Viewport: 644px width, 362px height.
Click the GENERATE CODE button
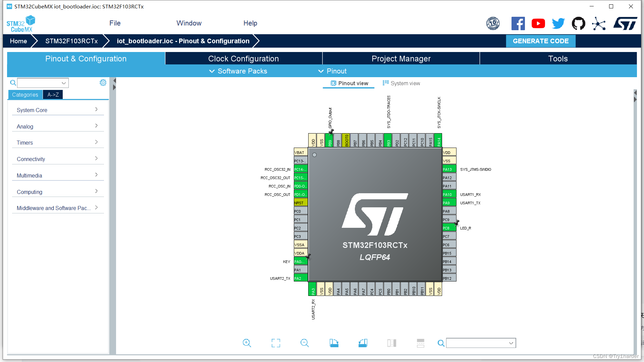[x=541, y=41]
